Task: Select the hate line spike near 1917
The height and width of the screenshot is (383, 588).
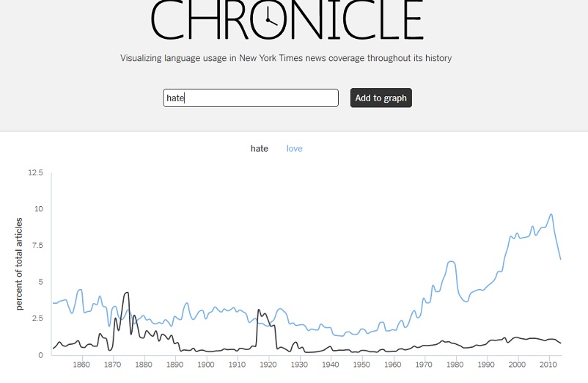Action: 258,310
